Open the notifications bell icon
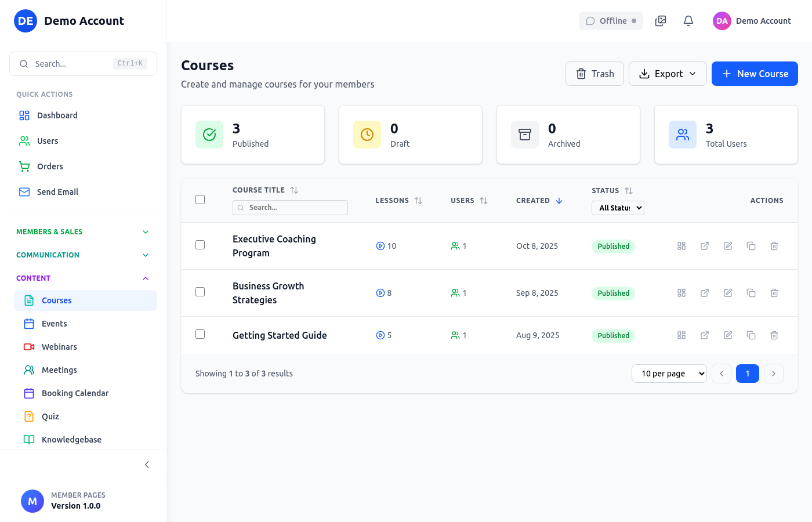The height and width of the screenshot is (522, 812). [x=688, y=20]
